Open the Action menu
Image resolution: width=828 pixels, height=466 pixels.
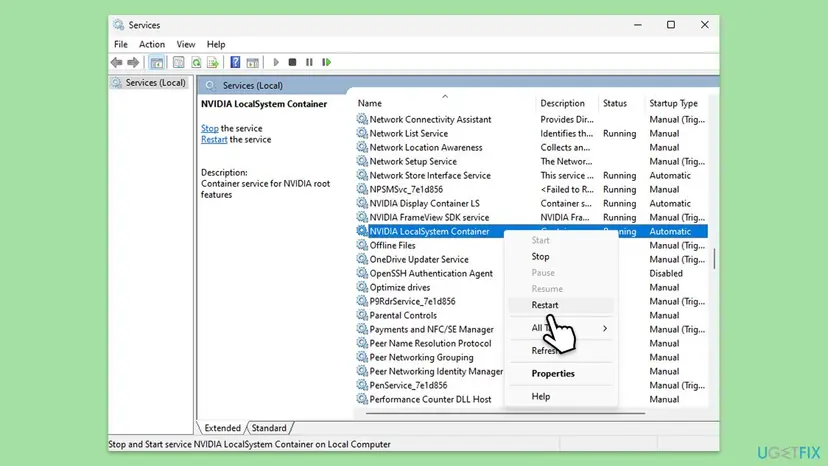point(152,44)
